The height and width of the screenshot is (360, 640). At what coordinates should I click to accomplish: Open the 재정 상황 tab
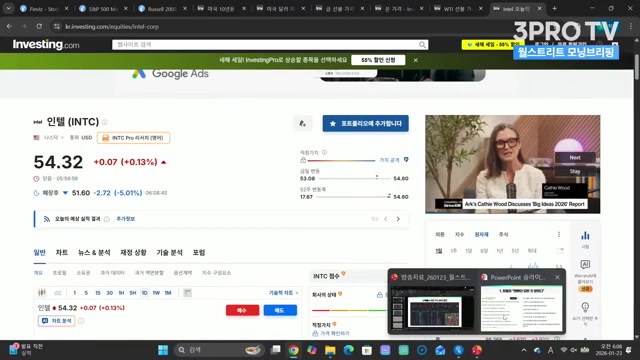[x=133, y=253]
